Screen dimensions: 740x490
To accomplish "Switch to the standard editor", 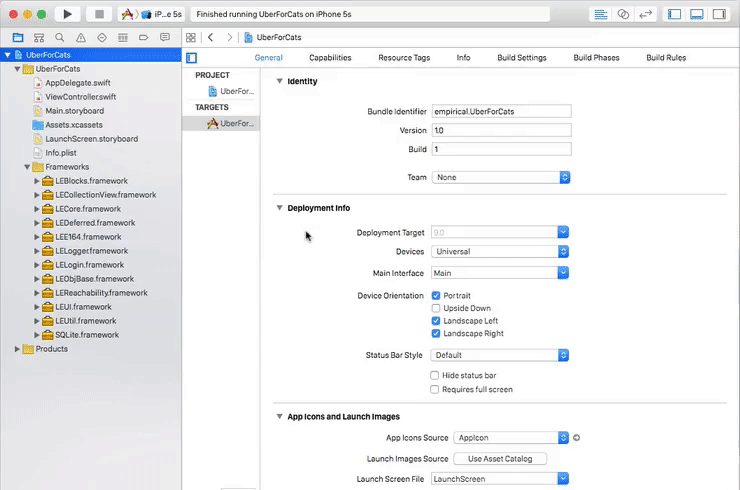I will (x=600, y=14).
